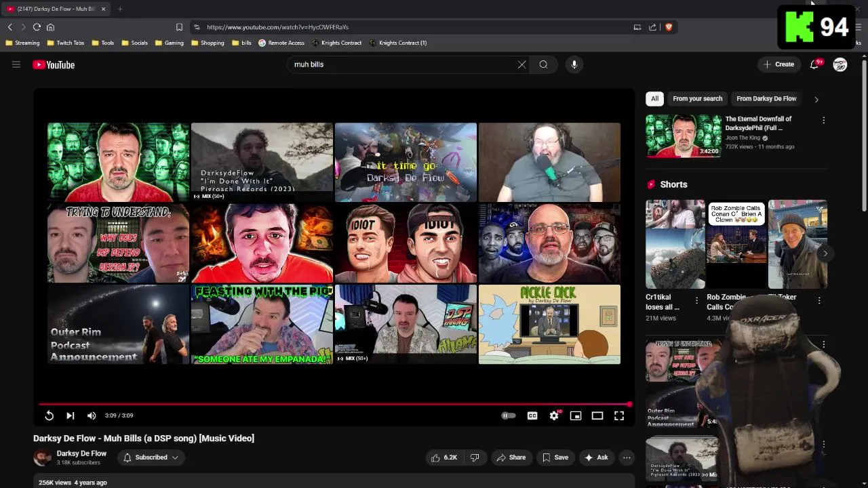Viewport: 868px width, 488px height.
Task: Play the Outer Rim Podcast Announcement suggestion
Action: click(x=118, y=324)
